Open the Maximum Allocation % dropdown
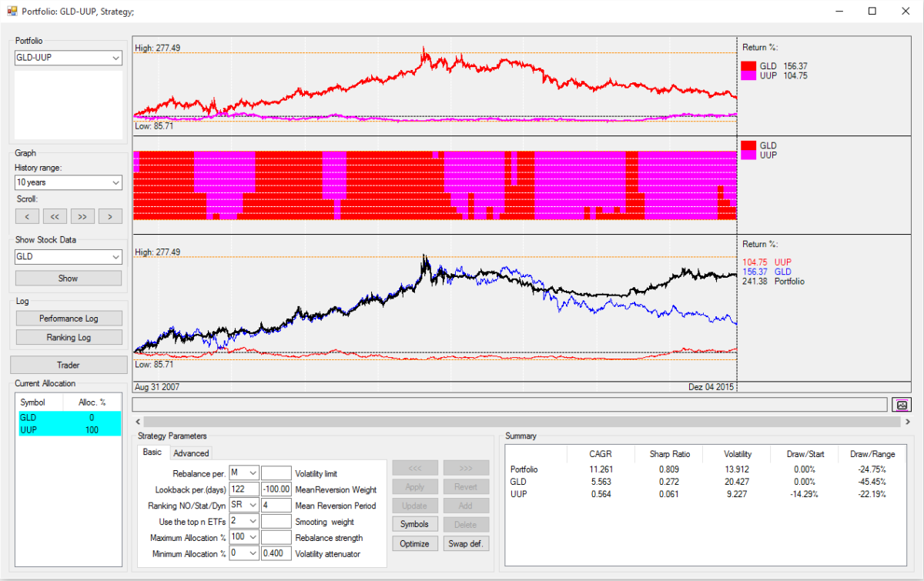 coord(244,537)
